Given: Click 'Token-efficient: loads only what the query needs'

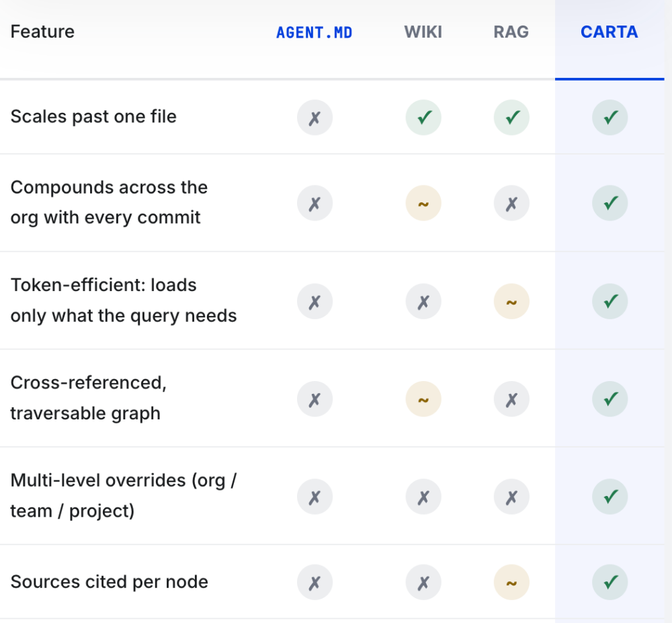Looking at the screenshot, I should 124,300.
